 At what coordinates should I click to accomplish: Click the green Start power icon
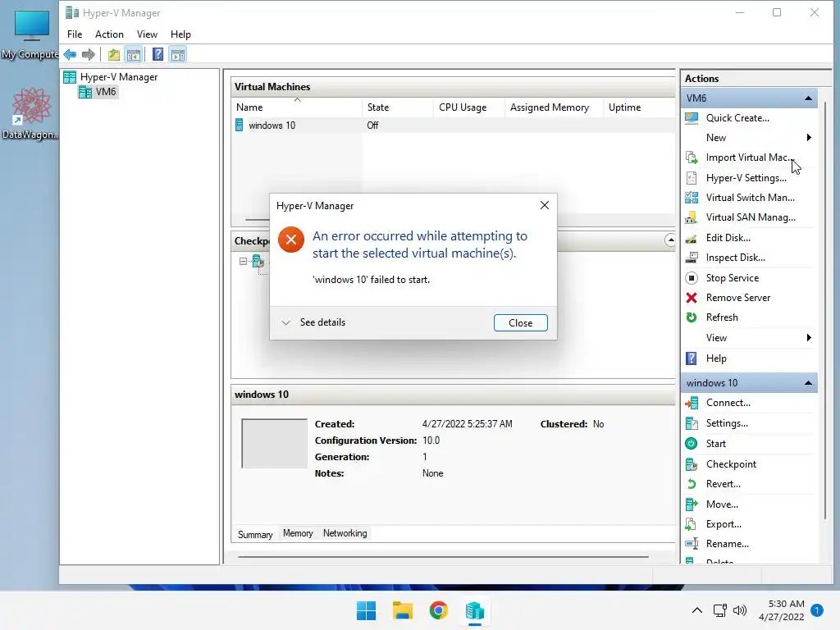[x=692, y=444]
